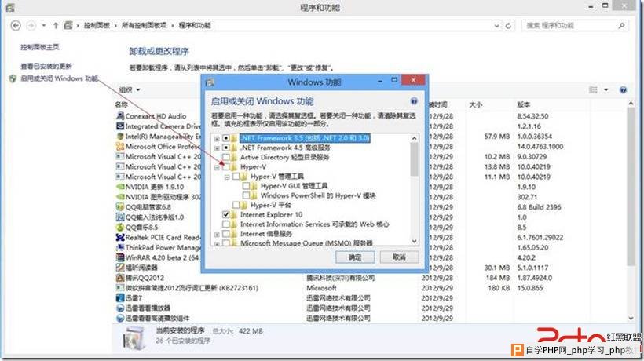This screenshot has width=644, height=361.
Task: Click the 控制面板 breadcrumb
Action: tap(97, 25)
